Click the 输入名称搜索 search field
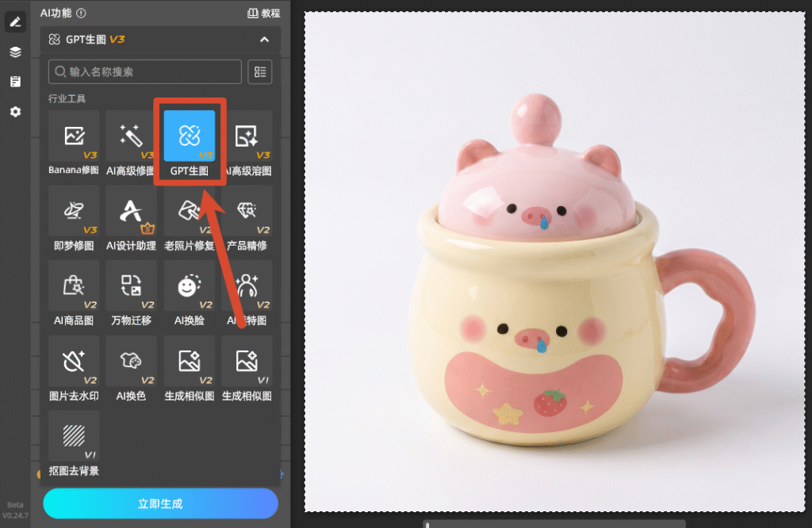The image size is (812, 528). click(145, 71)
